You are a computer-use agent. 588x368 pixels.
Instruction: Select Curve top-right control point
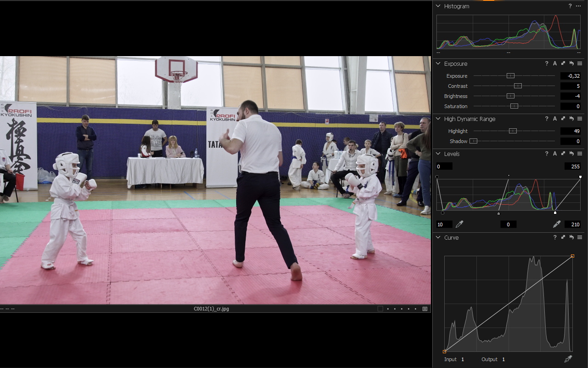(572, 256)
